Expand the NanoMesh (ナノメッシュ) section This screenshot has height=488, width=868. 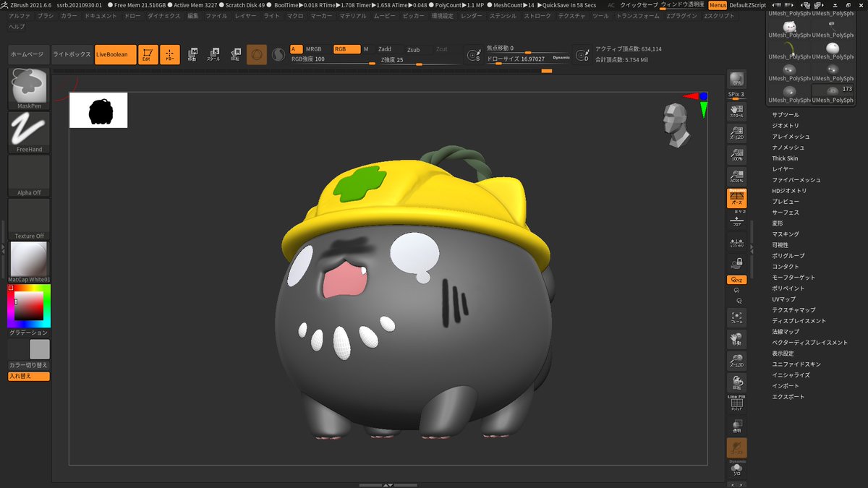pyautogui.click(x=788, y=147)
